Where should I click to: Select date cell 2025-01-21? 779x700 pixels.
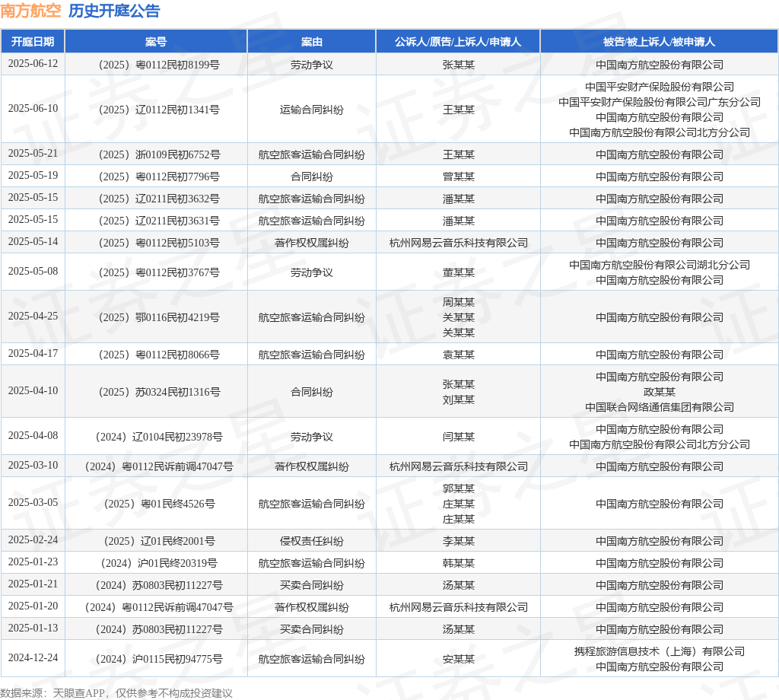(33, 584)
